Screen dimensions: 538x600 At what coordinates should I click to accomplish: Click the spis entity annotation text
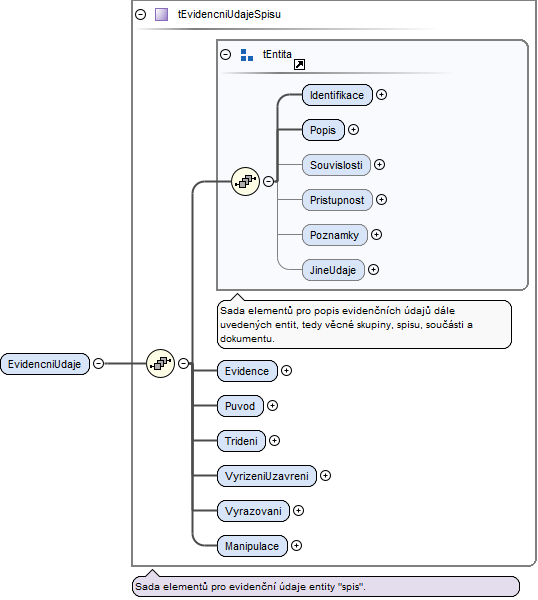pos(250,586)
